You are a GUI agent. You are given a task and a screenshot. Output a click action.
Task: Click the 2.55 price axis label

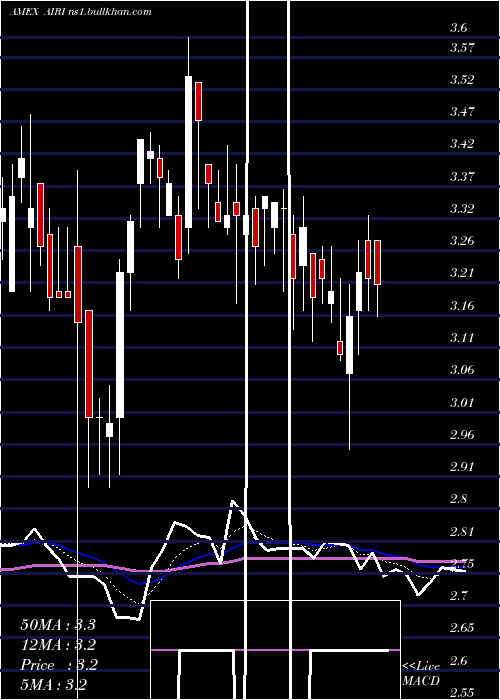click(462, 692)
